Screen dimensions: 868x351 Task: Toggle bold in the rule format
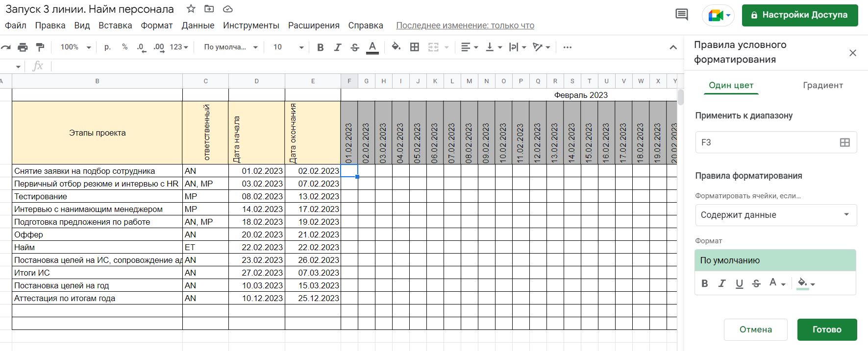point(705,283)
